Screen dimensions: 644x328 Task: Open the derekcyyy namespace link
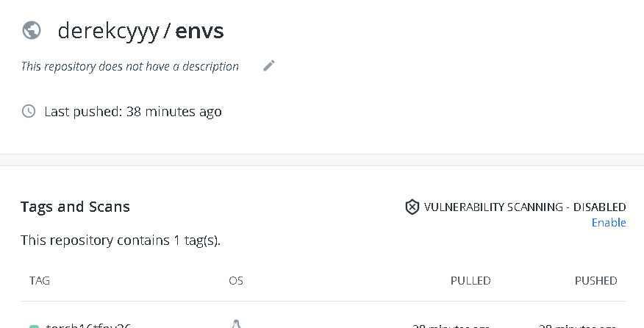107,31
